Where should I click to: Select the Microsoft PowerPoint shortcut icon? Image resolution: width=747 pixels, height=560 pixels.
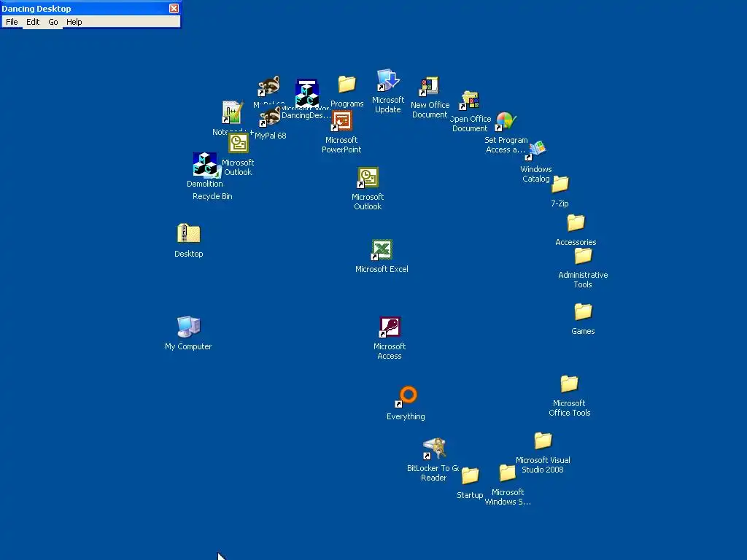pyautogui.click(x=341, y=121)
